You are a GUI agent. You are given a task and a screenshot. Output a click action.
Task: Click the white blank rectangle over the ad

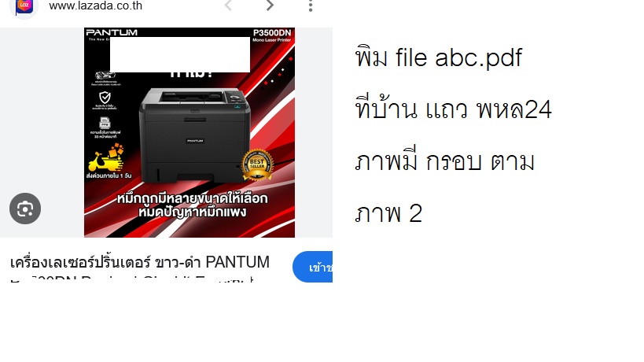[x=180, y=54]
